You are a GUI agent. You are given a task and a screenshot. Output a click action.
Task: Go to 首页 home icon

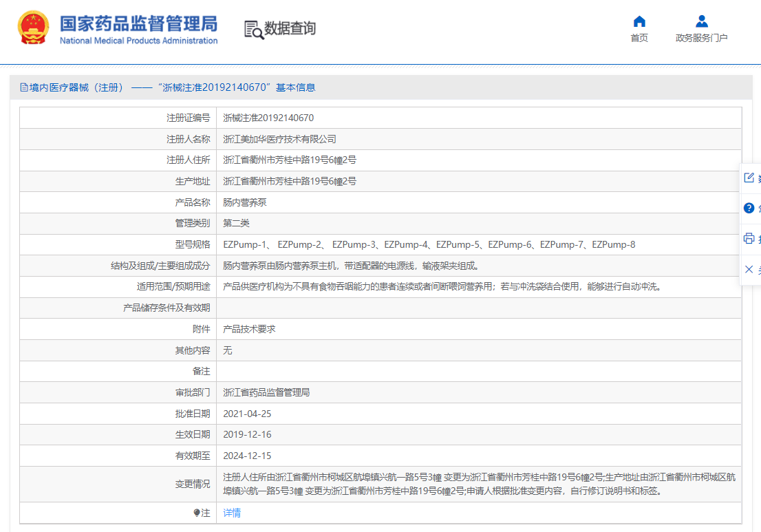coord(639,21)
